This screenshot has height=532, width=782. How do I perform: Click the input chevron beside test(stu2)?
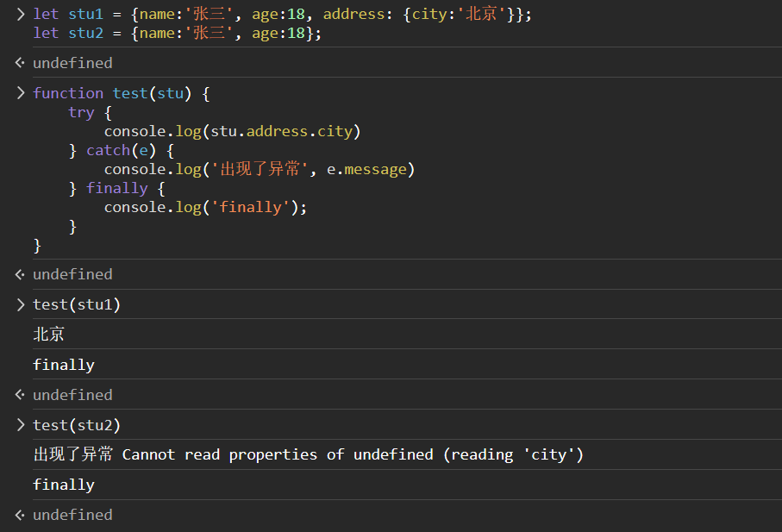21,425
